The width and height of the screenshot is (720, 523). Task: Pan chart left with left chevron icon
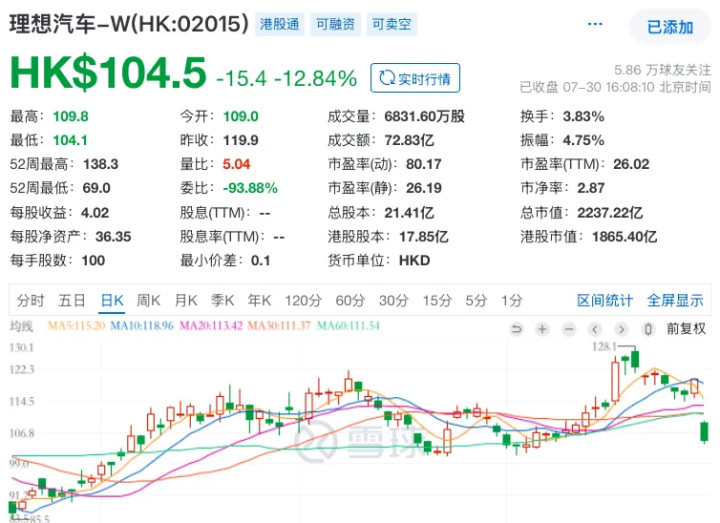[595, 329]
